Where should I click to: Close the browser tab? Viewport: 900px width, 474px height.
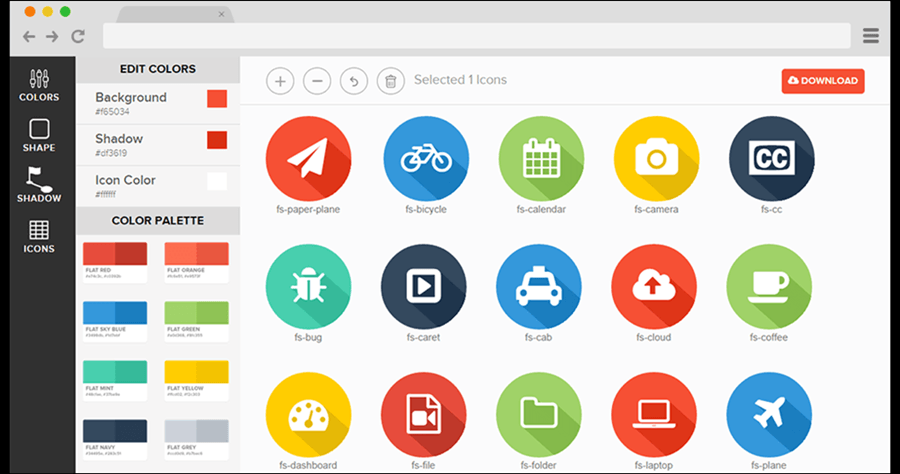coord(222,14)
